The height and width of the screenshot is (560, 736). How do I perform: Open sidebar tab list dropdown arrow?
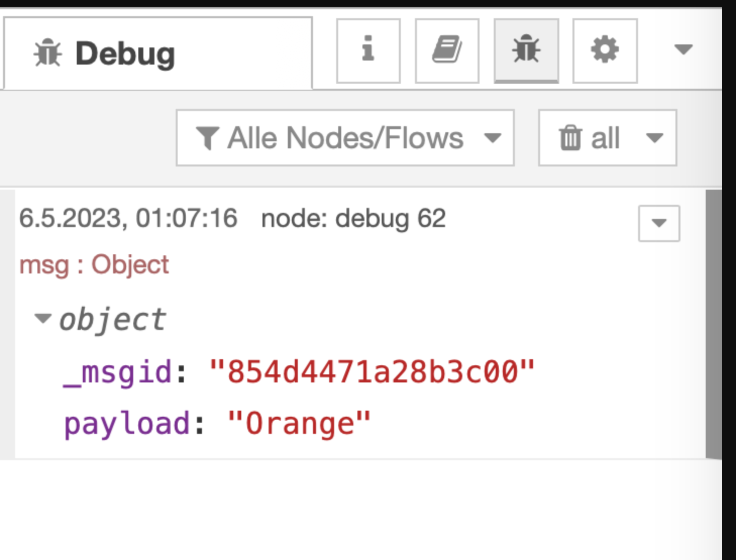[x=684, y=49]
